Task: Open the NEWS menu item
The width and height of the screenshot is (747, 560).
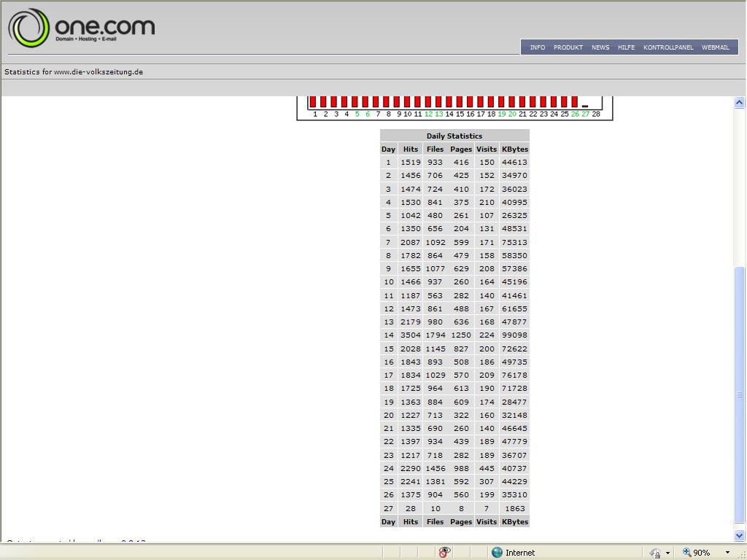Action: coord(600,47)
